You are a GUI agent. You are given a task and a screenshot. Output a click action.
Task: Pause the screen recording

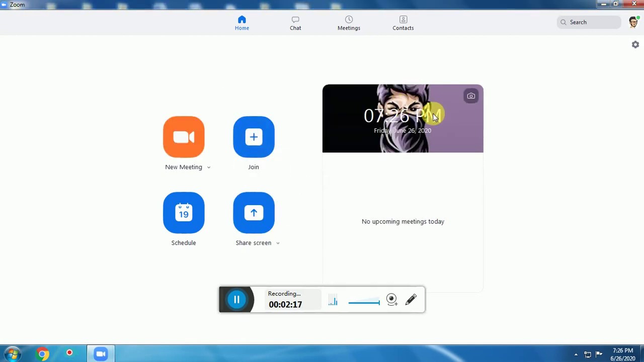[236, 300]
